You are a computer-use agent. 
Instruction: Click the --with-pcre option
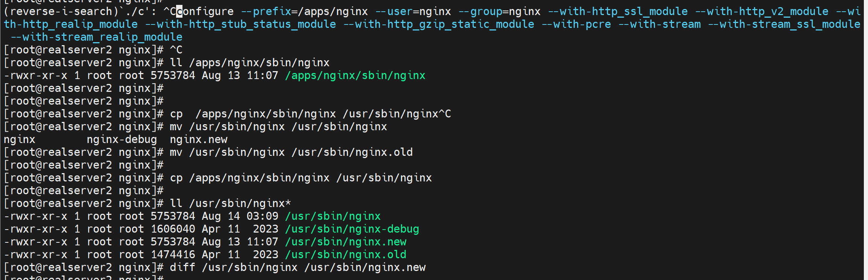click(x=576, y=24)
